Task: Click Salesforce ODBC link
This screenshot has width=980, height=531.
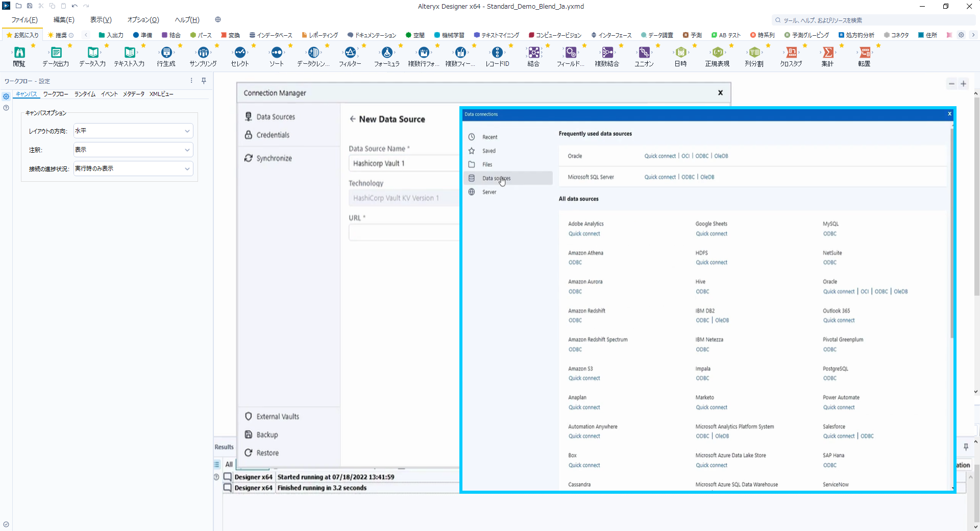Action: [867, 436]
